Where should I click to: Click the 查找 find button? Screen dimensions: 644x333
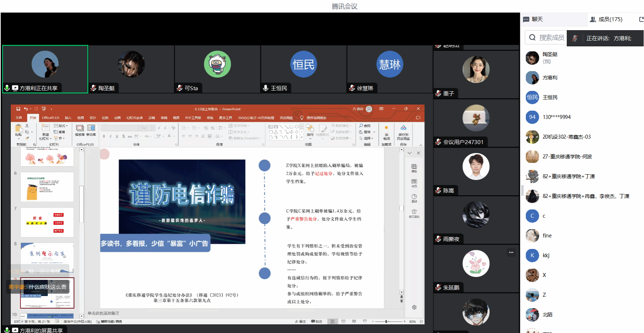point(364,126)
